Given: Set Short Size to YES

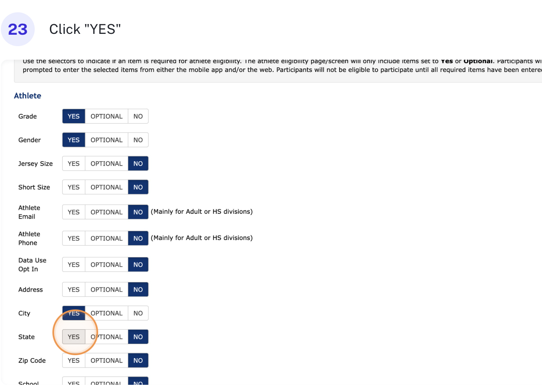Looking at the screenshot, I should click(74, 188).
